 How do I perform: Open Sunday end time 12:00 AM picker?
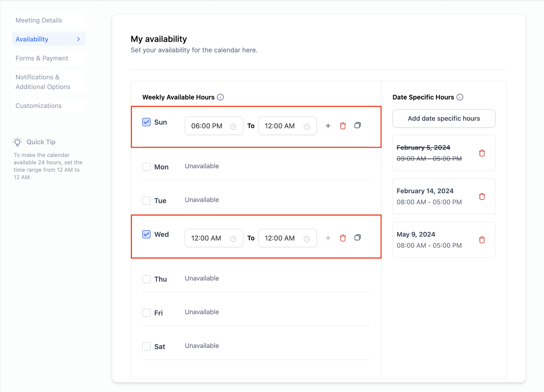point(287,126)
